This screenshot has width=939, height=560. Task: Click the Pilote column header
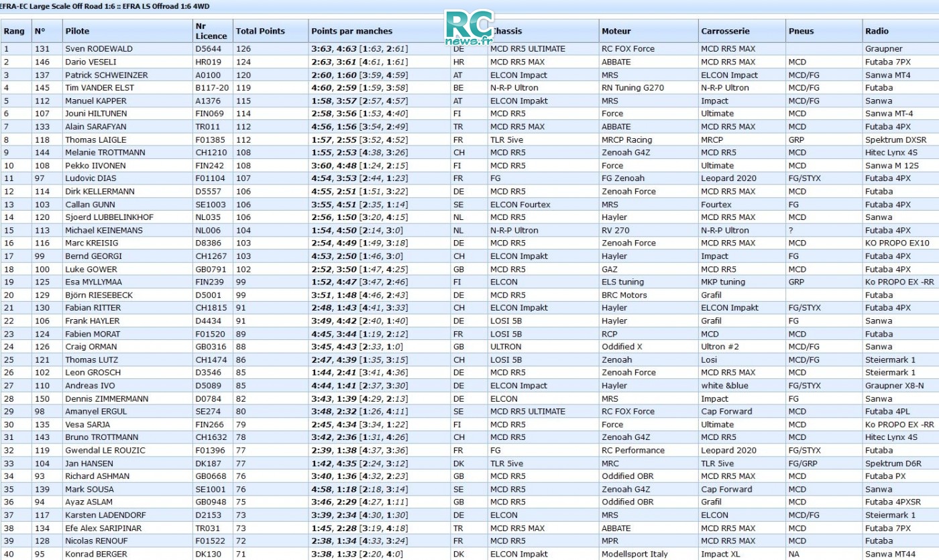click(x=77, y=31)
